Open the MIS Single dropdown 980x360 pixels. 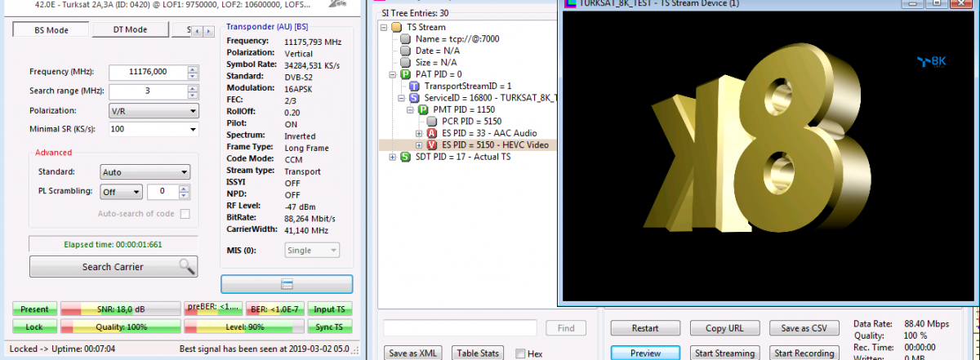tap(312, 251)
